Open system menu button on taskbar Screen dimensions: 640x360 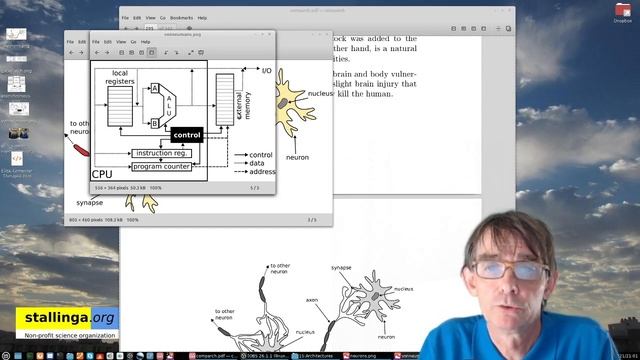tap(6, 356)
